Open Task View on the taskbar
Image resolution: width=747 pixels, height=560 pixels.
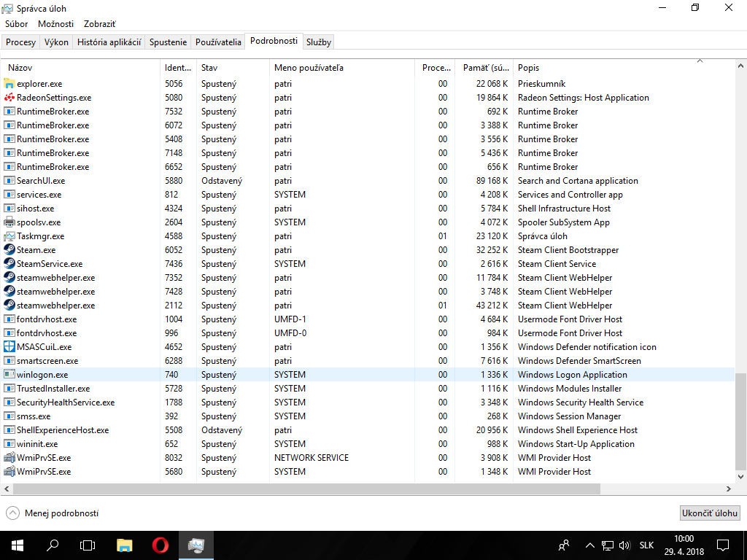88,545
